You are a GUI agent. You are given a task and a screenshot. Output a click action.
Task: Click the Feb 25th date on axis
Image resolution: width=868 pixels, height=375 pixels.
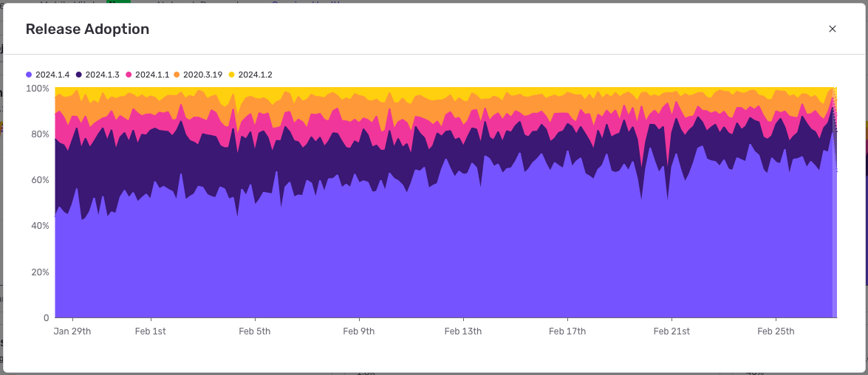pyautogui.click(x=776, y=331)
